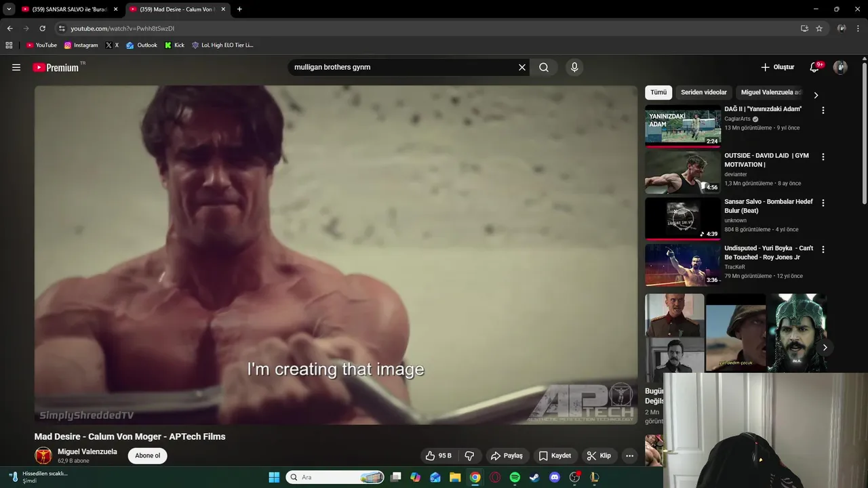This screenshot has height=488, width=868.
Task: Open Miguel Valenzuela channel name
Action: tap(87, 451)
